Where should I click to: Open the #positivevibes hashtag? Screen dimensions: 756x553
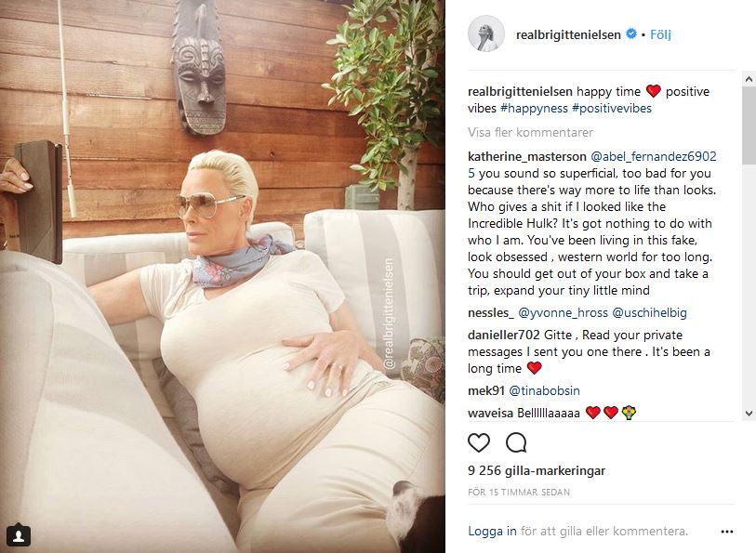611,109
